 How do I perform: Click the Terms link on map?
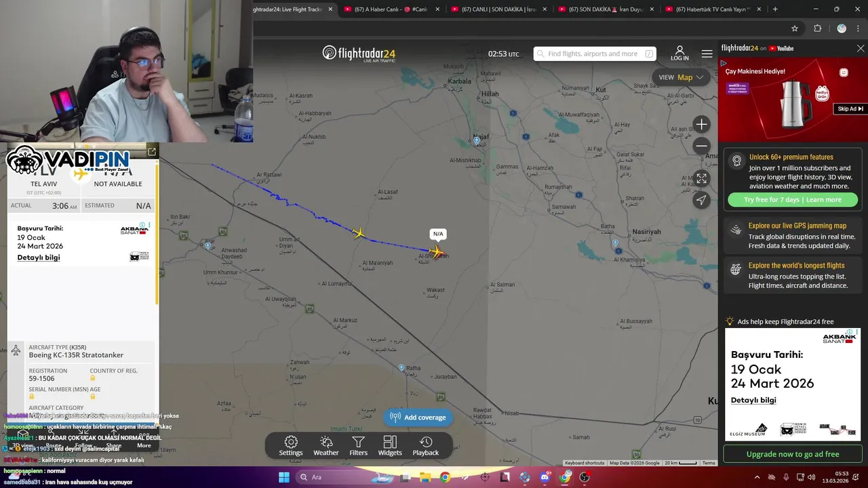click(x=709, y=463)
